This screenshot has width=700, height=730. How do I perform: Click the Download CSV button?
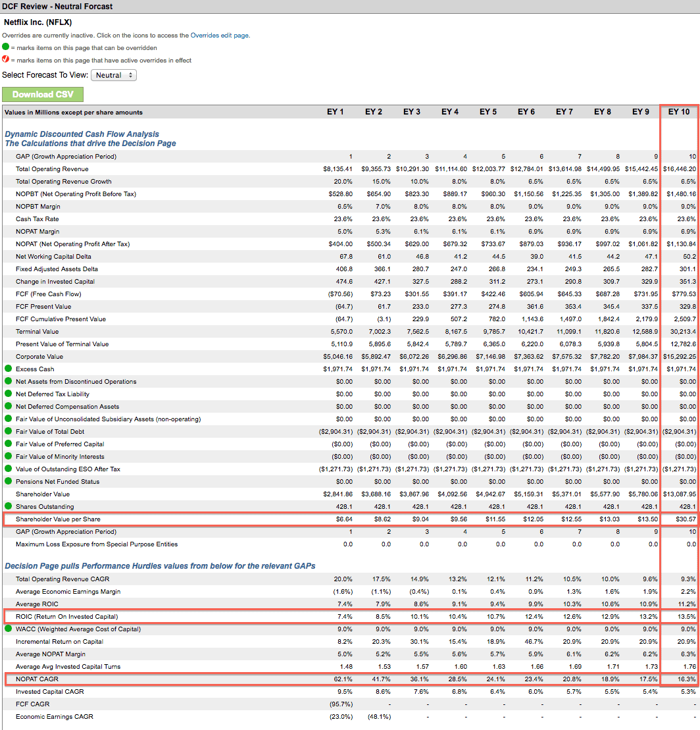43,95
